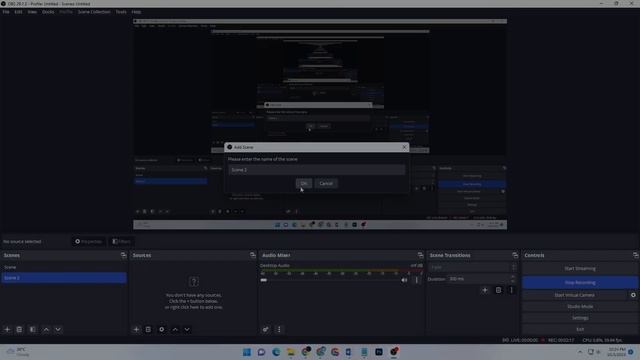This screenshot has width=640, height=360.
Task: Move the selected scene up in the Scenes list
Action: (x=46, y=329)
